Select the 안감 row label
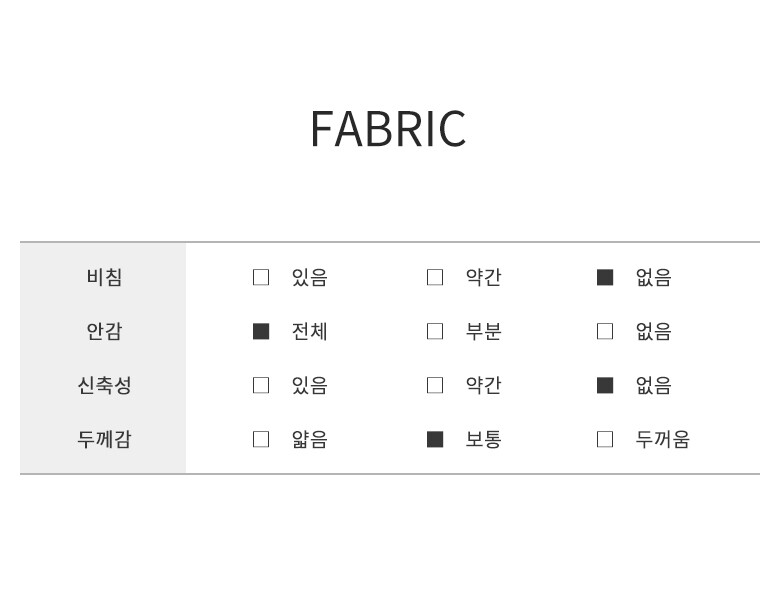780x603 pixels. click(x=104, y=331)
